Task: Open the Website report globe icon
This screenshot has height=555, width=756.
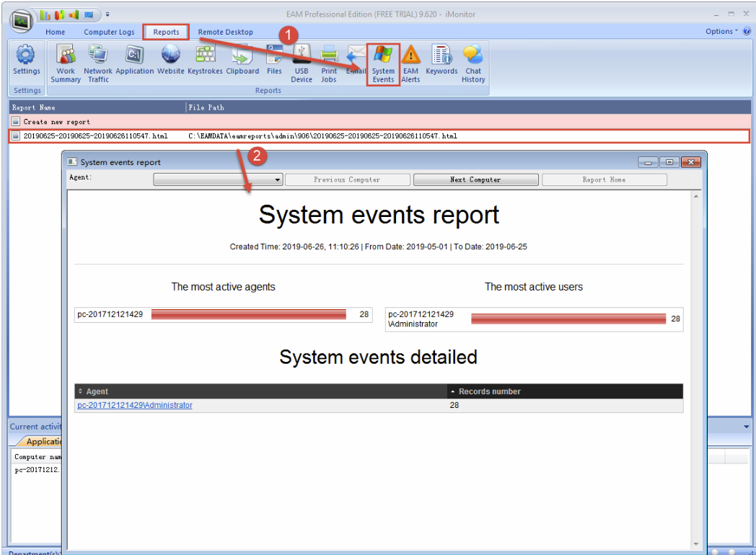Action: [171, 53]
